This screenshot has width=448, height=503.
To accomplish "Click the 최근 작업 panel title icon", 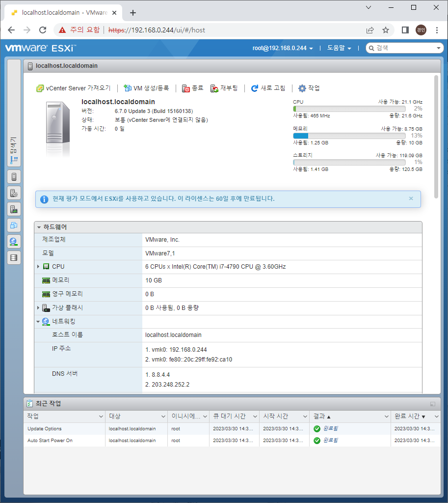I will point(30,404).
